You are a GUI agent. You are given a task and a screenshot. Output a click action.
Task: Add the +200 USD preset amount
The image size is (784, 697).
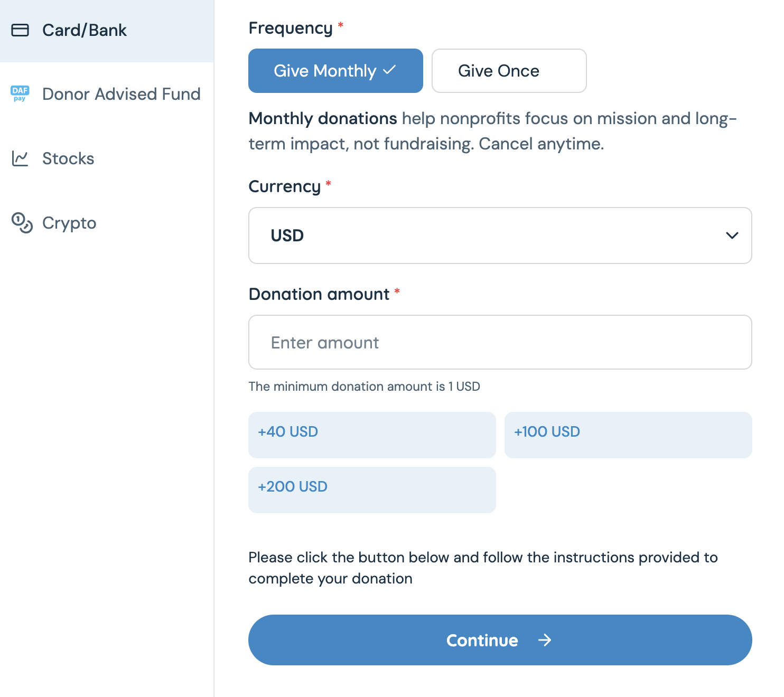coord(372,489)
